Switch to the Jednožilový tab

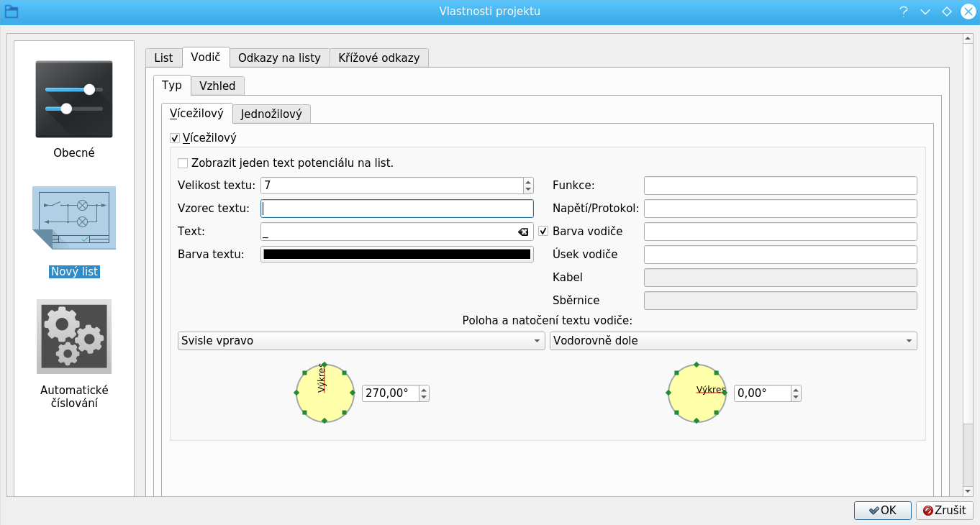(x=271, y=114)
